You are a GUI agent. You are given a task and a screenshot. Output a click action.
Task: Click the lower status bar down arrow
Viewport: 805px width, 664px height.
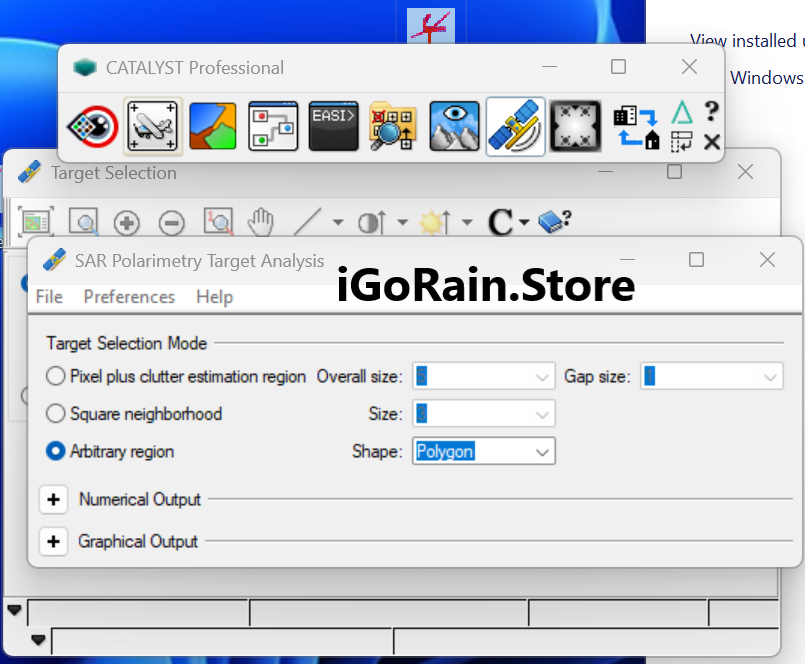click(39, 640)
